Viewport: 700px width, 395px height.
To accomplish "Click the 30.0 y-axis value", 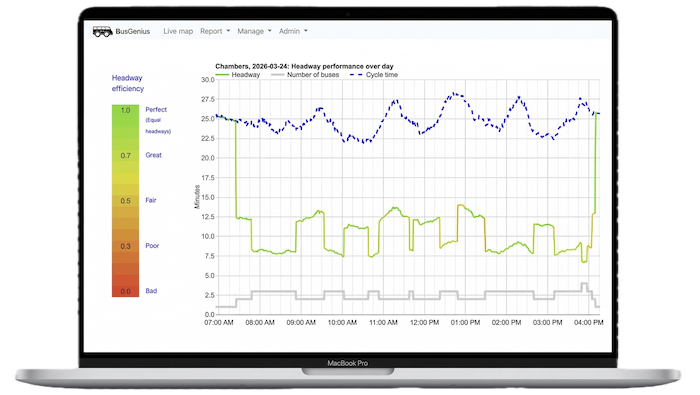I will pos(208,79).
